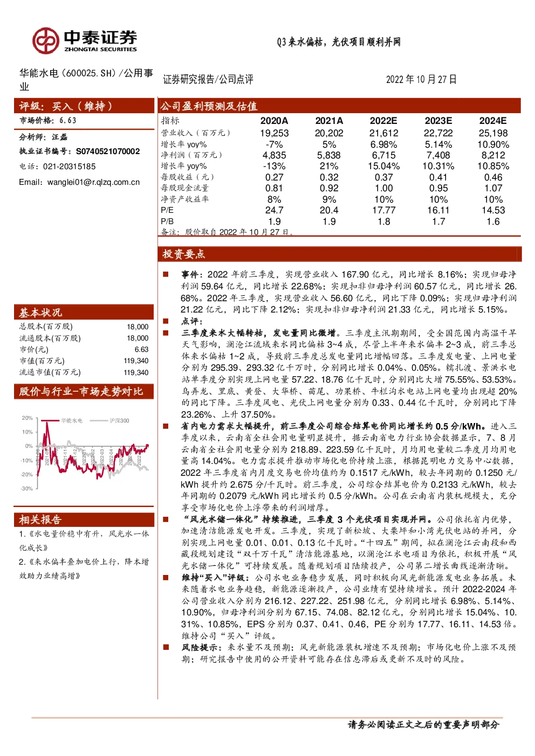Screen dimensions: 535x756
Task: Click the '点评：' bullet heading
Action: pyautogui.click(x=191, y=321)
